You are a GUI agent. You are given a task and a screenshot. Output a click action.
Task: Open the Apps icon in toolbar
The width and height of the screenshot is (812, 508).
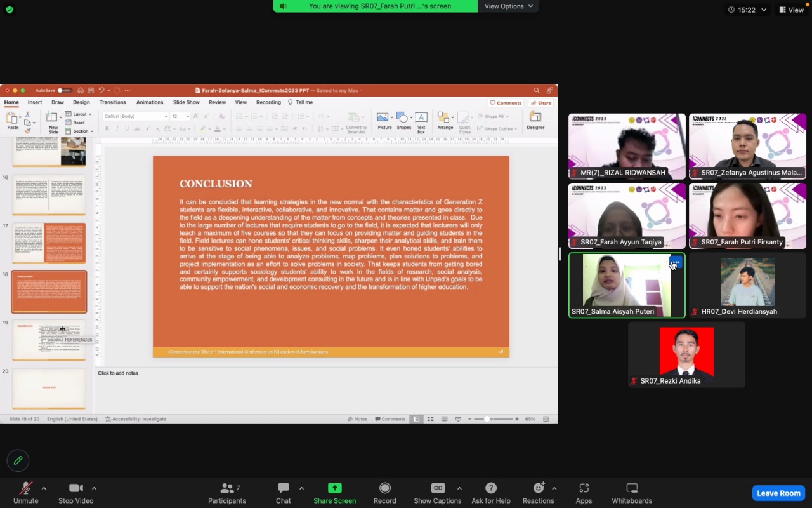(x=584, y=488)
